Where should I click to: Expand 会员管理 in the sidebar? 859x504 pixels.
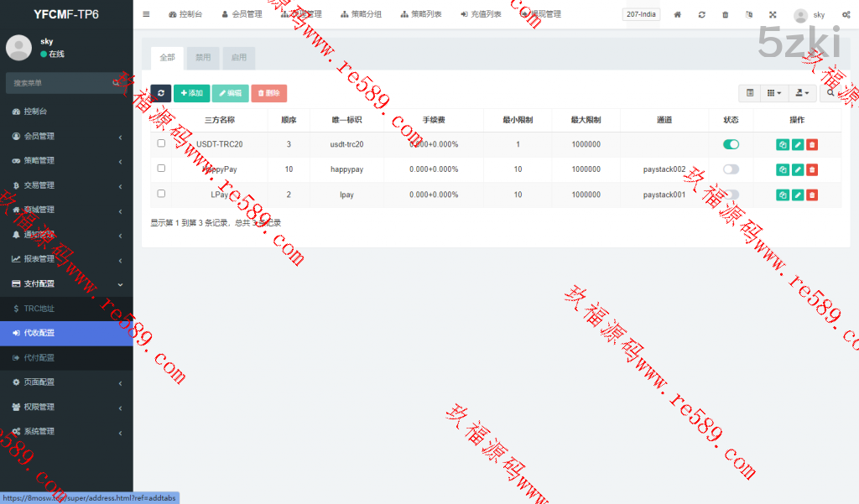pos(66,136)
